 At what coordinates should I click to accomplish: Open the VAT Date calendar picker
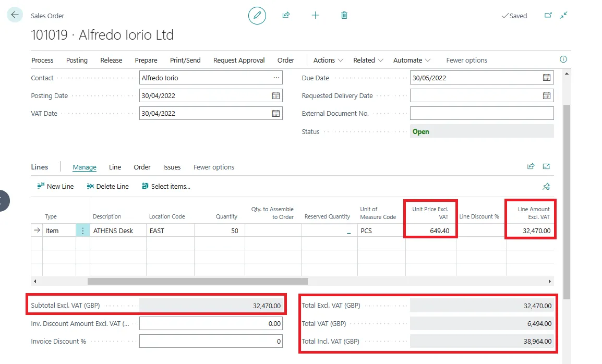[275, 113]
